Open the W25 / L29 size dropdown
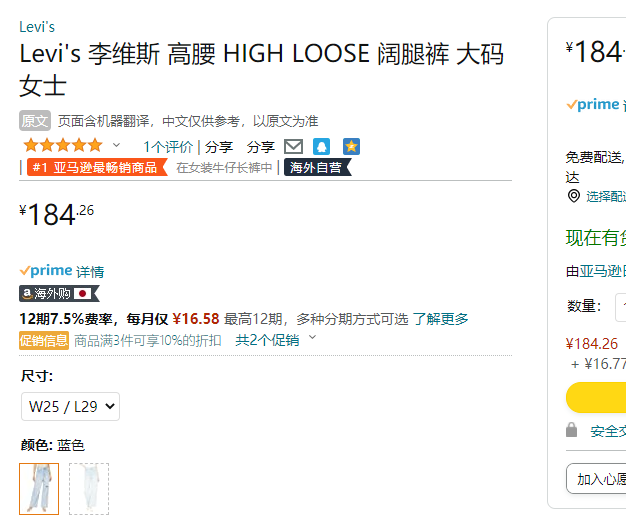This screenshot has width=626, height=522. click(x=70, y=407)
